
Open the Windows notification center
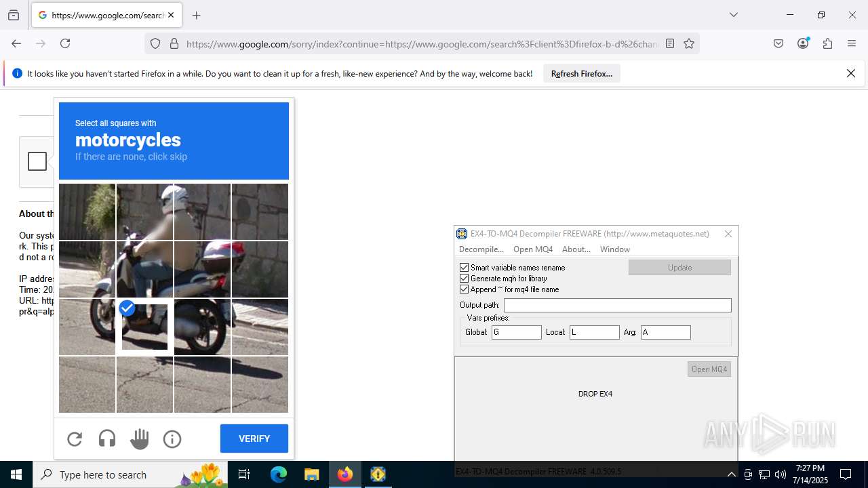coord(846,474)
